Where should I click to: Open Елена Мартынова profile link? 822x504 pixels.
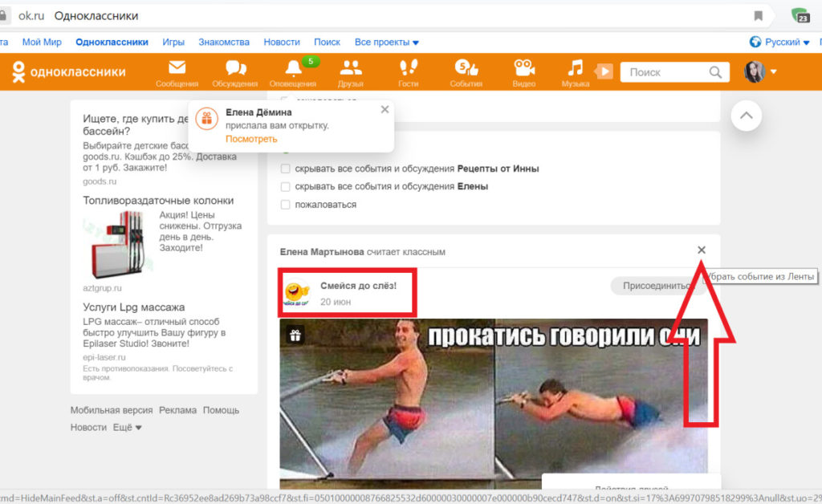pos(322,252)
